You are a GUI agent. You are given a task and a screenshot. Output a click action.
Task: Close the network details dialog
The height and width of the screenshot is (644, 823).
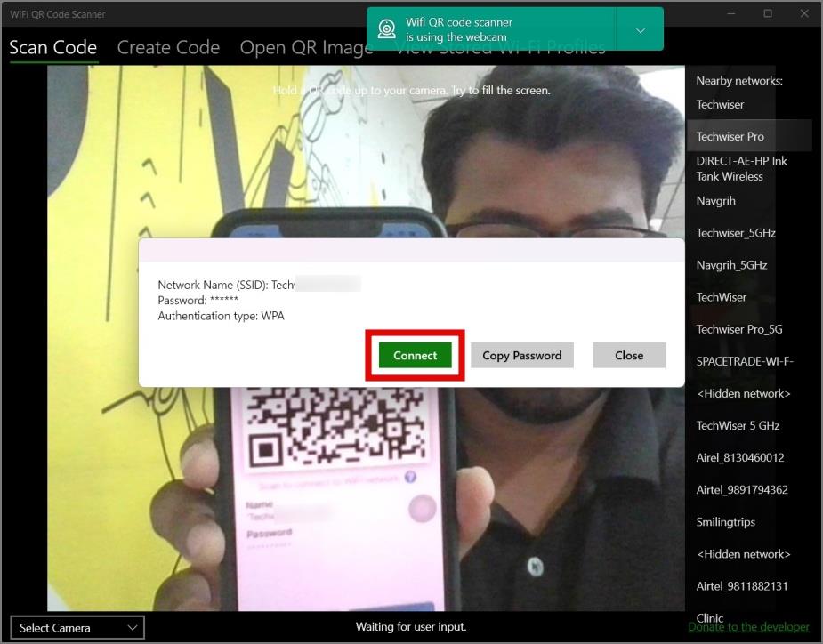629,355
